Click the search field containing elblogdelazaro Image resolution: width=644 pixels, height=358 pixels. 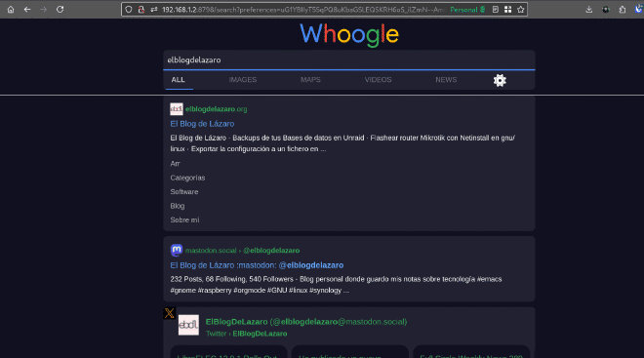tap(349, 60)
